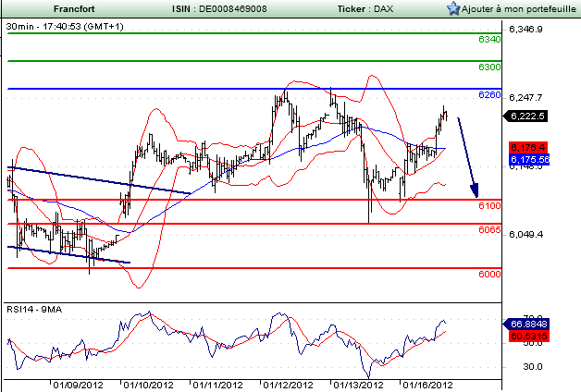Click the green 6300 resistance level label
Screen dimensions: 581x392
pyautogui.click(x=489, y=67)
